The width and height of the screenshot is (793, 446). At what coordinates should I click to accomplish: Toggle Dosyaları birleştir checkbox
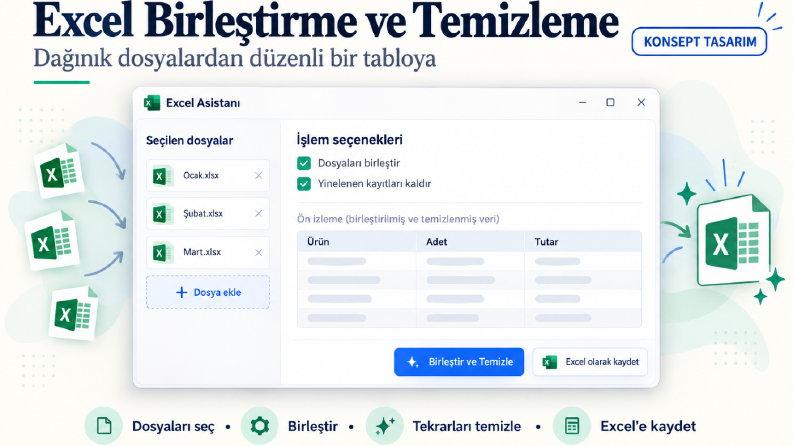coord(304,163)
